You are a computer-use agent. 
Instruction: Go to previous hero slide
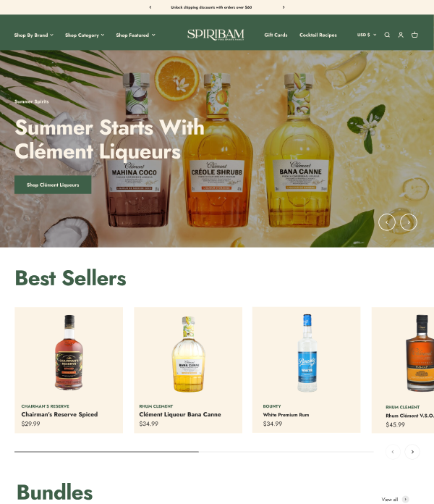pyautogui.click(x=387, y=222)
